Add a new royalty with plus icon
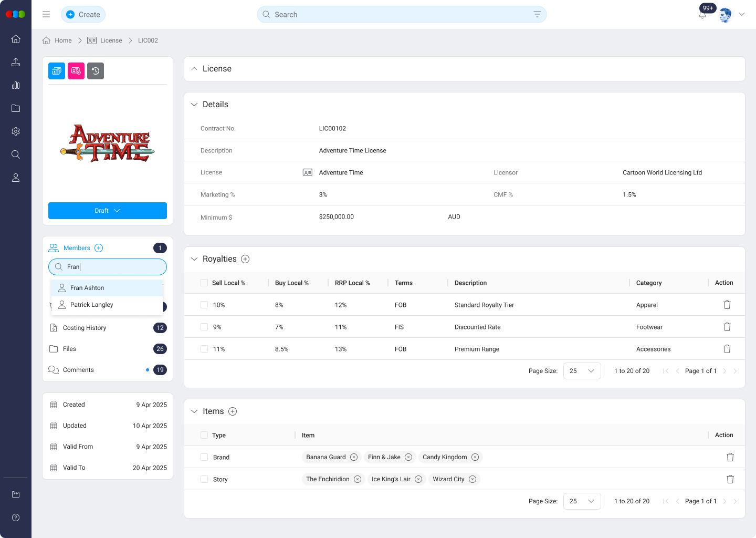Screen dimensions: 756x538 [x=245, y=259]
